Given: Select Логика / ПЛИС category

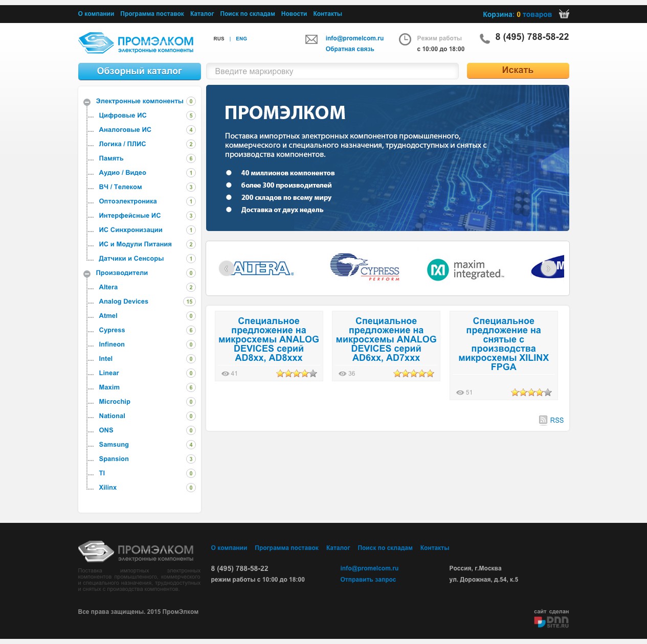Looking at the screenshot, I should tap(122, 144).
